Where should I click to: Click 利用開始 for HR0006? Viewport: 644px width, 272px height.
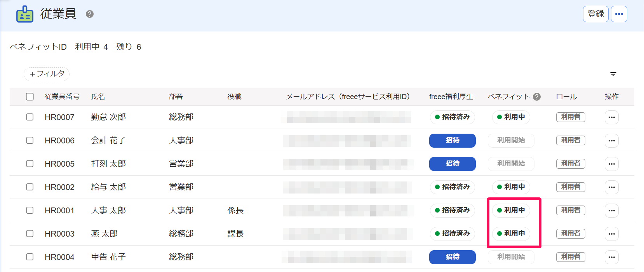click(511, 140)
